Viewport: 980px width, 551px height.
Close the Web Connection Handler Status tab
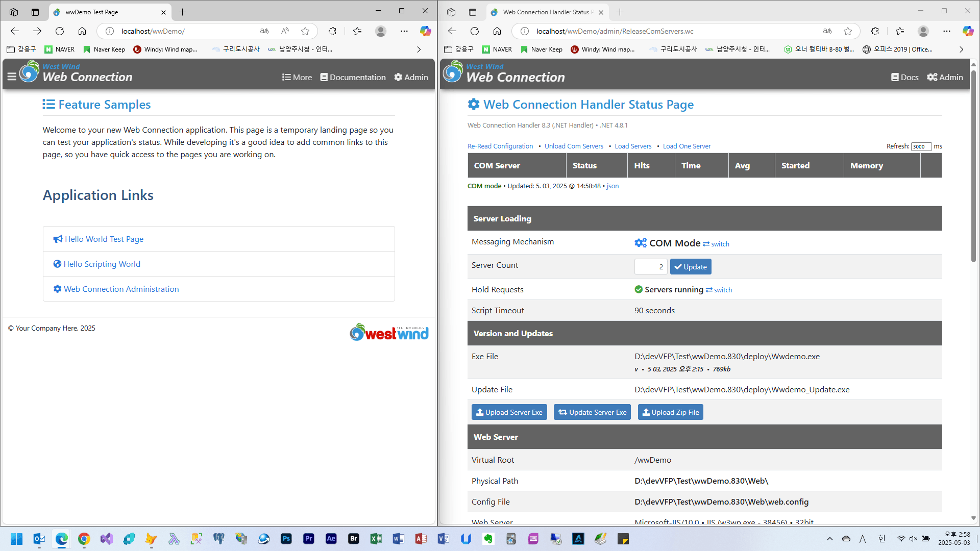coord(601,12)
